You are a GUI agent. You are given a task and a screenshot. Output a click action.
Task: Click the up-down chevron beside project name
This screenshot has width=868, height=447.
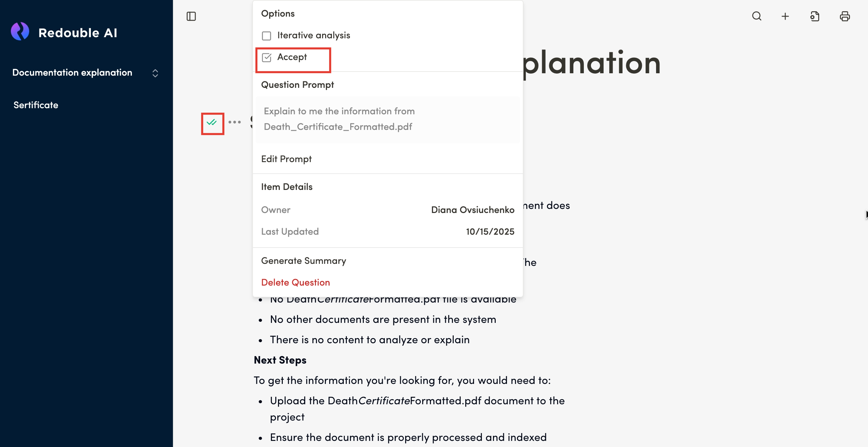(x=155, y=73)
